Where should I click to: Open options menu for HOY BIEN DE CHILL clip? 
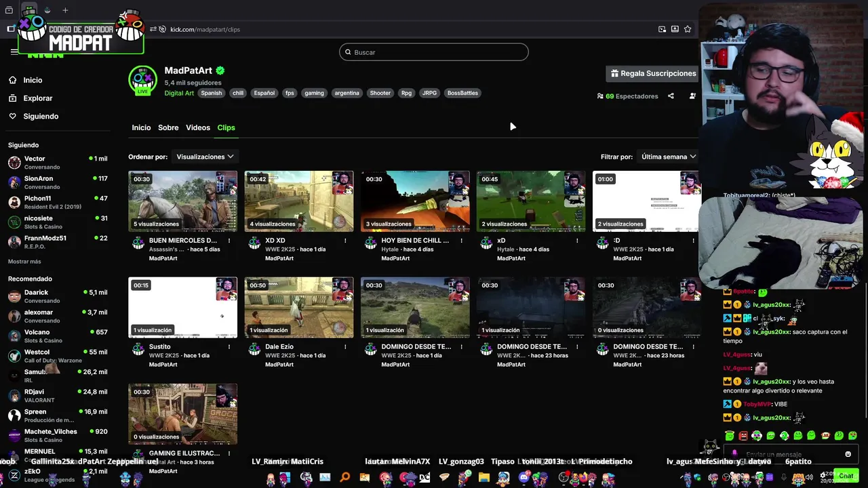461,241
